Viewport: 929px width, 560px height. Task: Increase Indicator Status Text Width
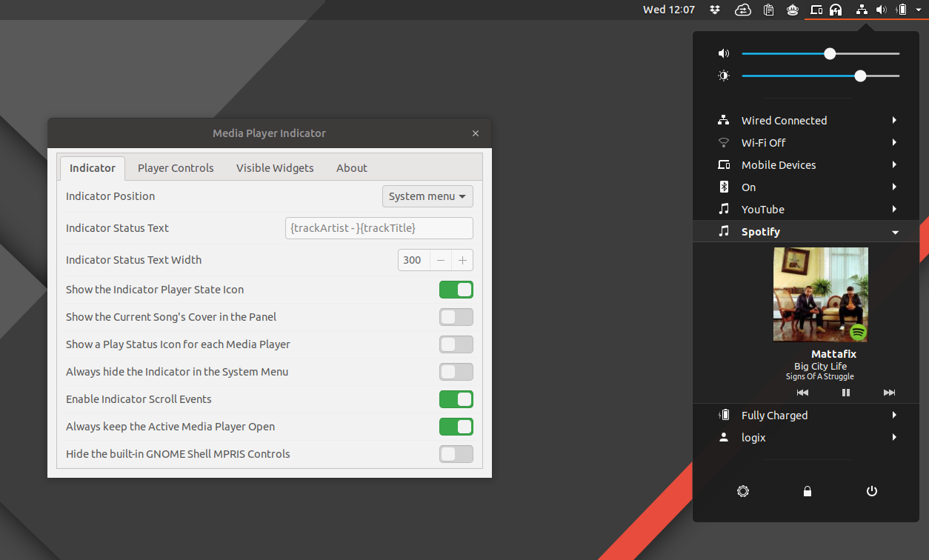462,260
